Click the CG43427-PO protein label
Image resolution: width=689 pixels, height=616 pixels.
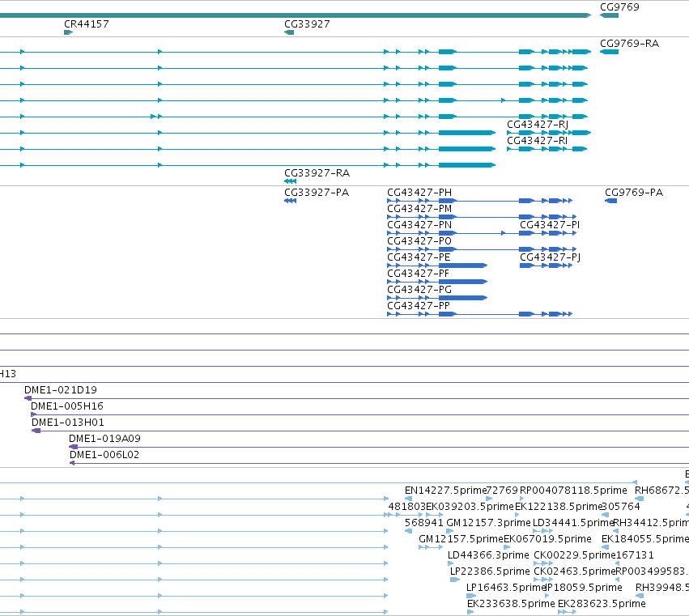tap(419, 241)
